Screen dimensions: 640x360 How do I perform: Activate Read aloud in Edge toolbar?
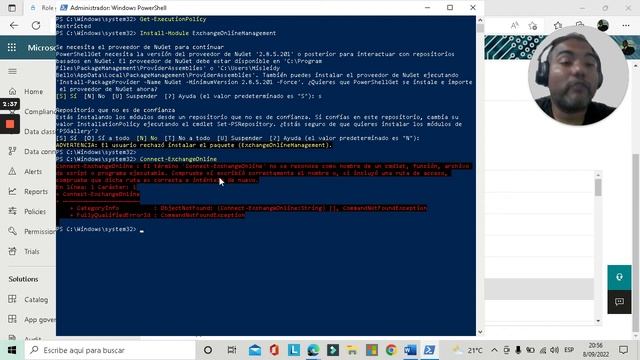tap(515, 25)
